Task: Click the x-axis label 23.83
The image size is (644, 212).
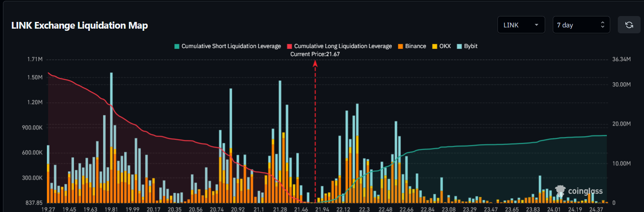Action: (533, 209)
